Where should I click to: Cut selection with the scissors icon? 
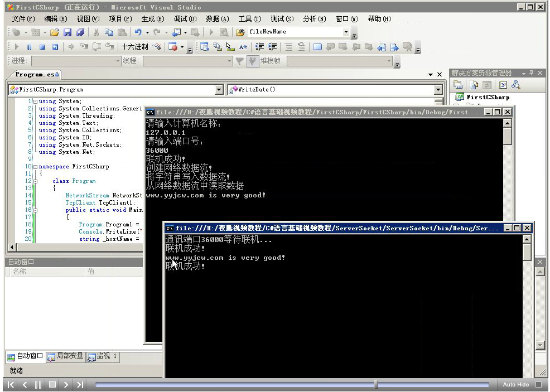pos(96,32)
